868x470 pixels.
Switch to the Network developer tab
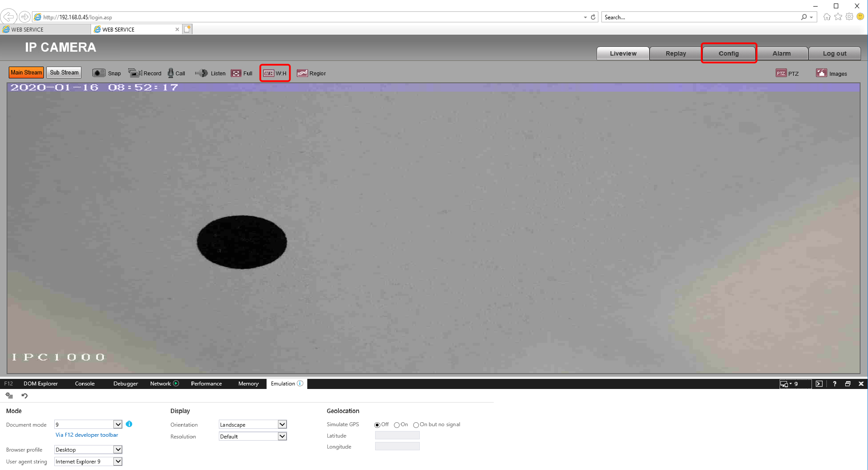(x=161, y=384)
